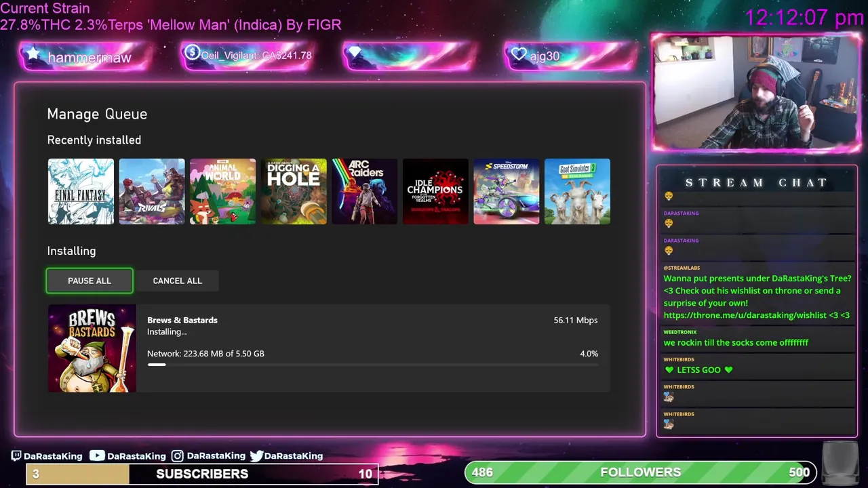The image size is (868, 488).
Task: Open the throne.me wishlist link in chat
Action: 745,315
